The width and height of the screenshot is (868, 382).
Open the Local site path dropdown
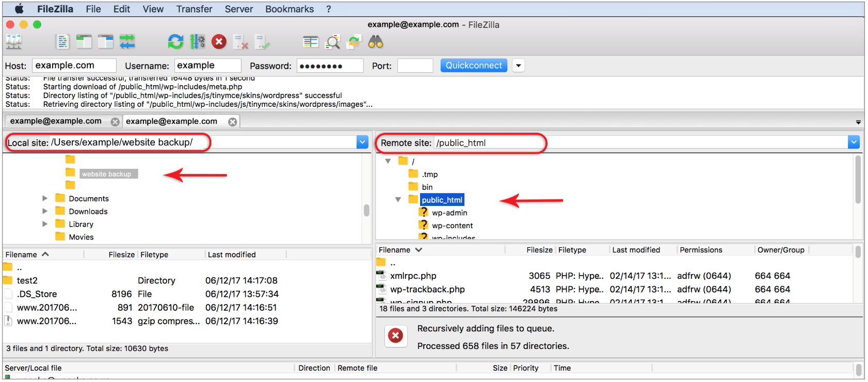tap(362, 142)
